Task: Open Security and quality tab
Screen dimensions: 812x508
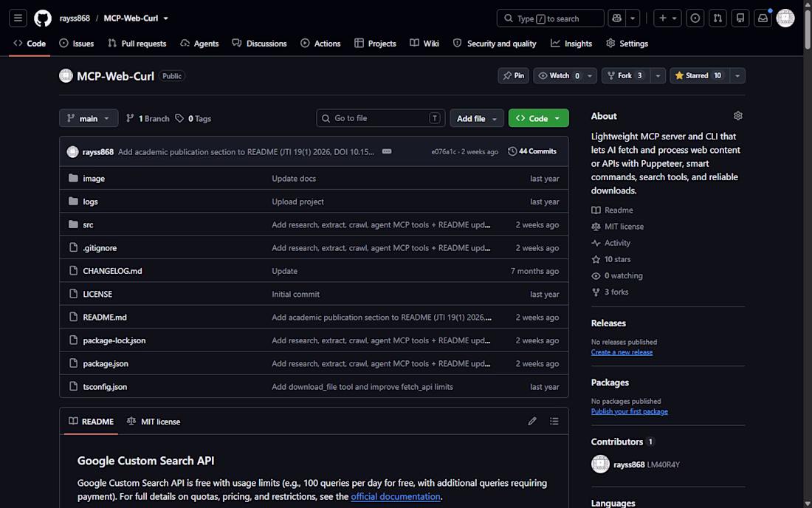Action: (495, 44)
